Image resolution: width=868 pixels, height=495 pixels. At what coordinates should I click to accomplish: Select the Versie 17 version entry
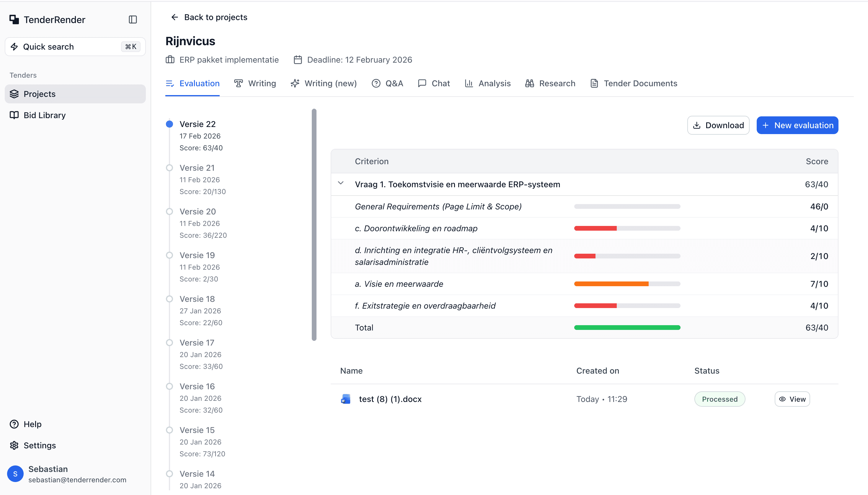[197, 343]
